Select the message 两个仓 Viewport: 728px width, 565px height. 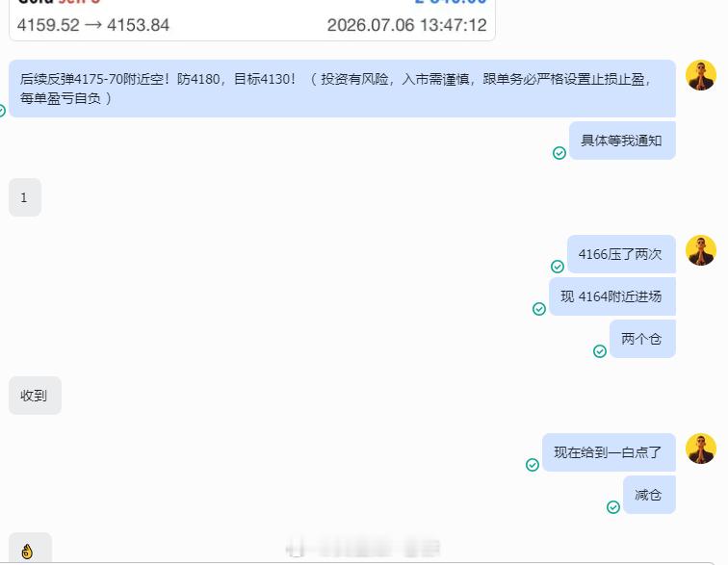coord(642,339)
